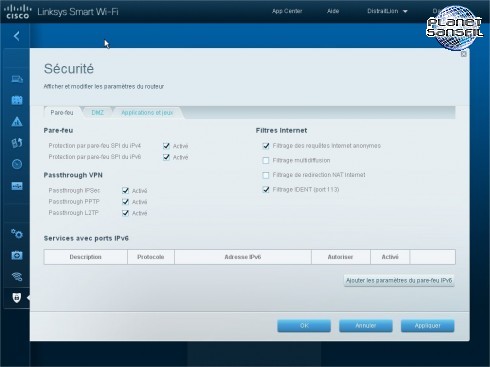
Task: Disable anonymous Internet requests filtering
Action: pyautogui.click(x=266, y=146)
